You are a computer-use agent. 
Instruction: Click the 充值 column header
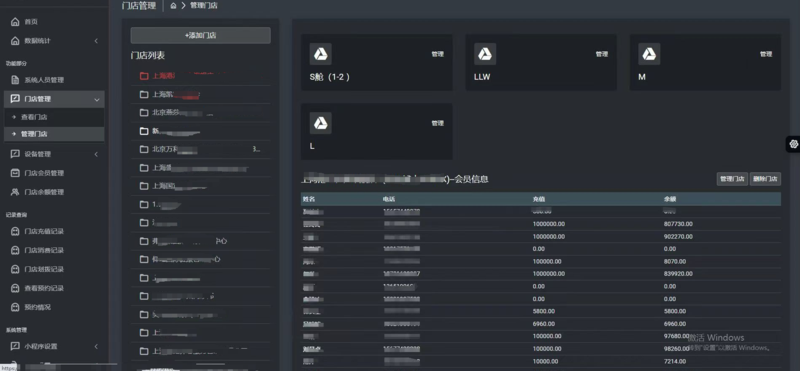click(x=539, y=199)
